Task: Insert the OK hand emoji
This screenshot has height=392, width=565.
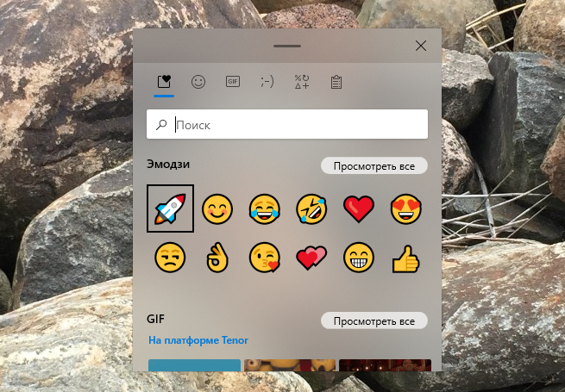Action: pyautogui.click(x=217, y=258)
